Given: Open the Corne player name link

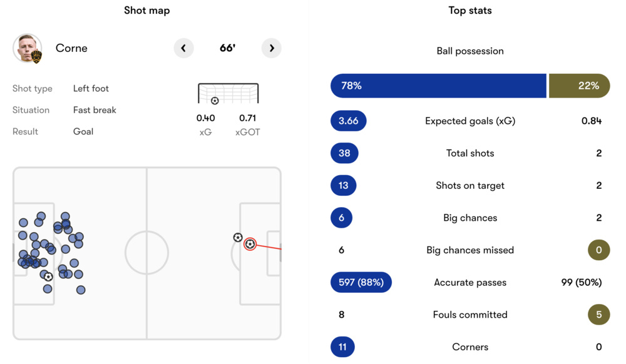Looking at the screenshot, I should click(x=71, y=48).
